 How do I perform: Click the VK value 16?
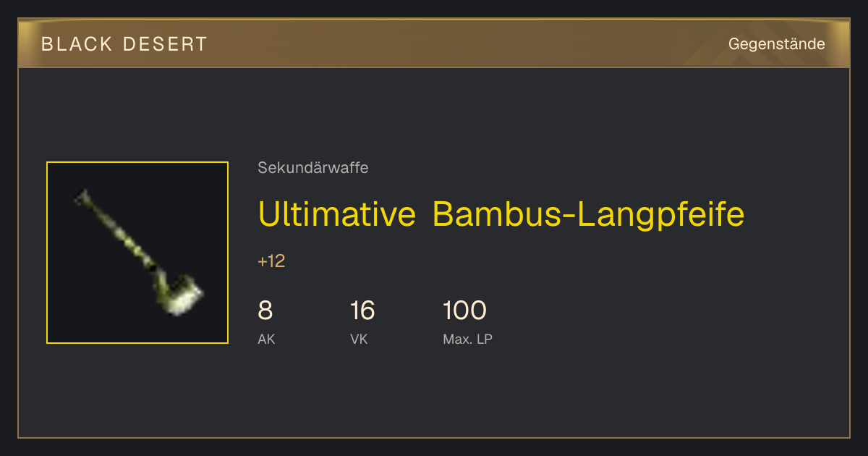[362, 311]
